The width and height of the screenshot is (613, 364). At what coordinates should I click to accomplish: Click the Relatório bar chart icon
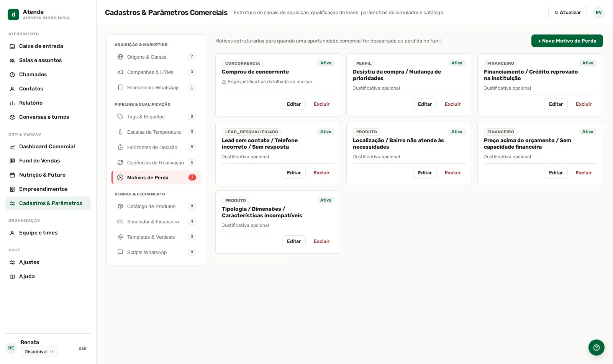(12, 103)
